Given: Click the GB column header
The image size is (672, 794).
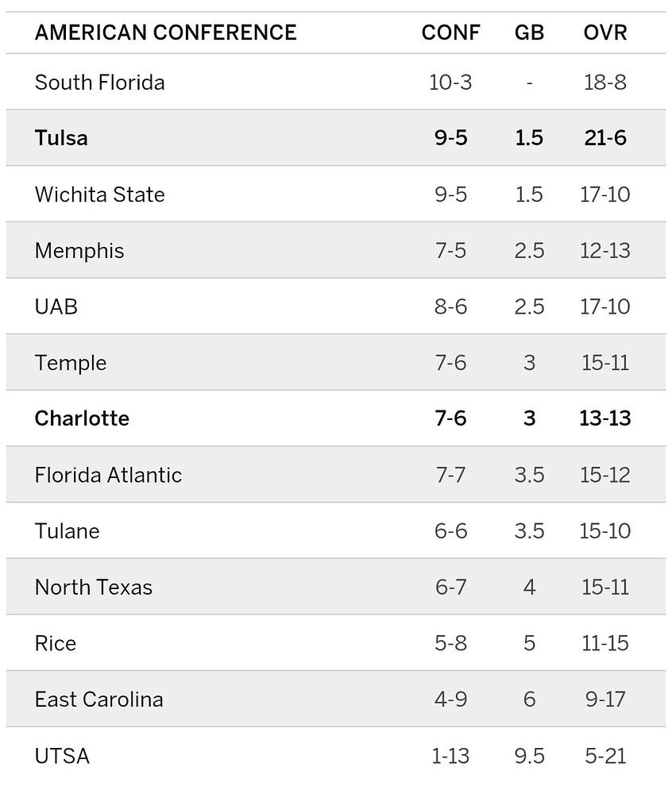Looking at the screenshot, I should point(529,33).
